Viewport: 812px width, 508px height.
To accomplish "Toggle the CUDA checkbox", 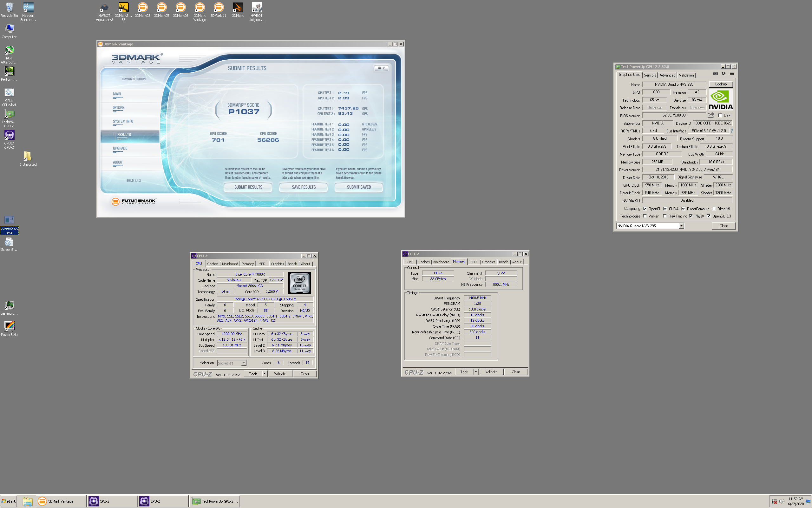I will click(x=665, y=209).
